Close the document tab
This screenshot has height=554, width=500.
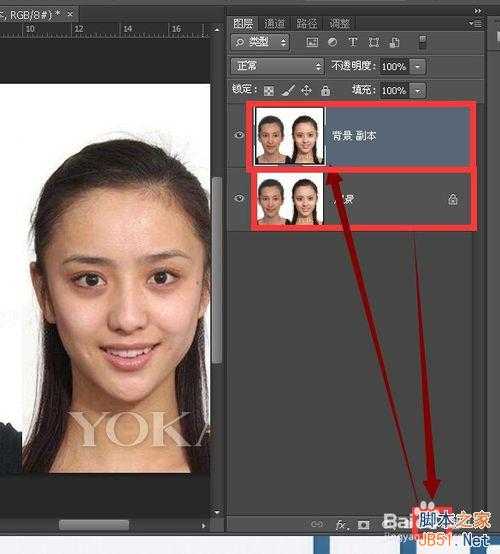(70, 14)
